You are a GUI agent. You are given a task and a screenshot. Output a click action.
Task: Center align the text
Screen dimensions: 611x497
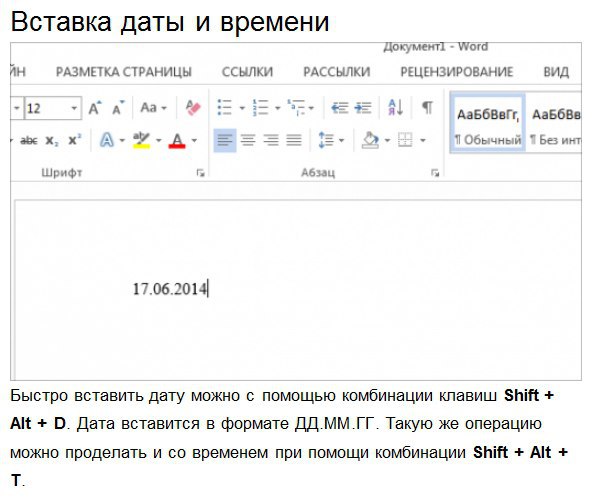pyautogui.click(x=248, y=141)
